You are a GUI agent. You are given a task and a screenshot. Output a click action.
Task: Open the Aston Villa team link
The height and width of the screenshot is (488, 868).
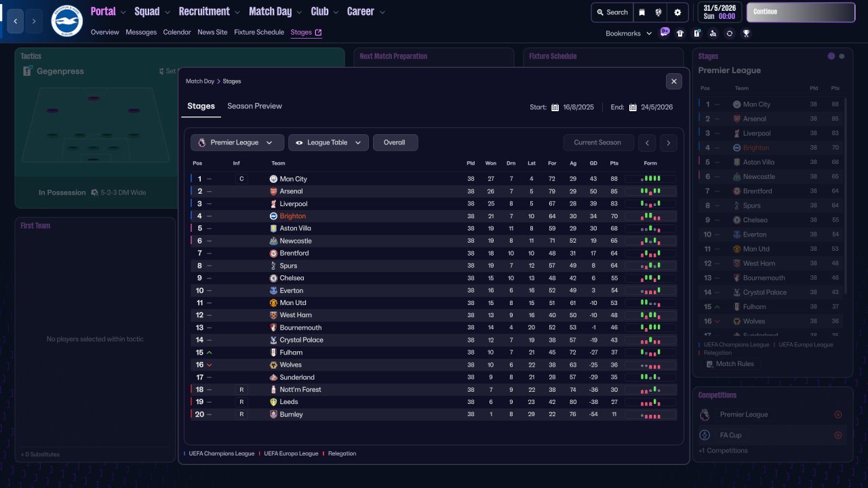pos(296,229)
